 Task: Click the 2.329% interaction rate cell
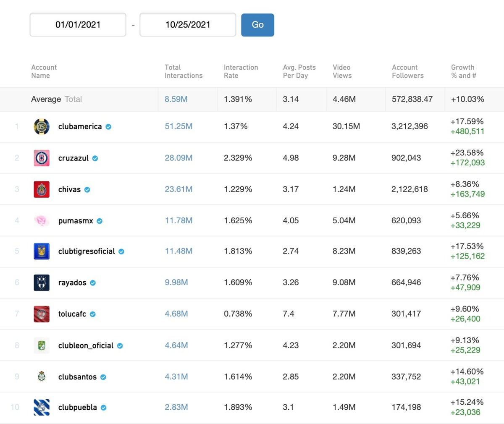tap(238, 158)
